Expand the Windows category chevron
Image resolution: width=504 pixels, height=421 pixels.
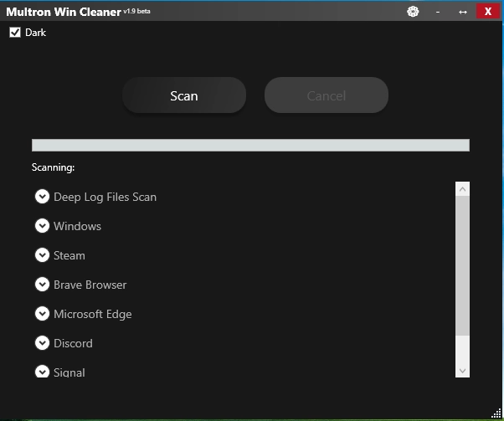click(42, 226)
